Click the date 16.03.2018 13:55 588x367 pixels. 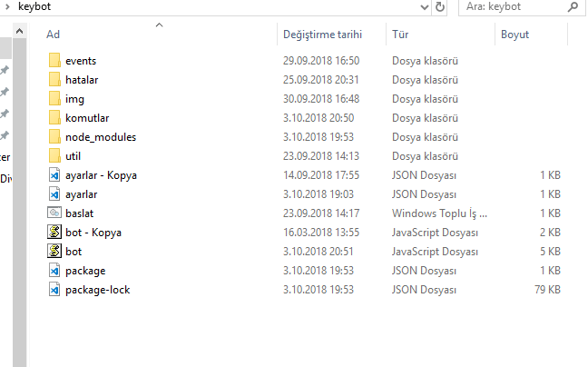[321, 233]
